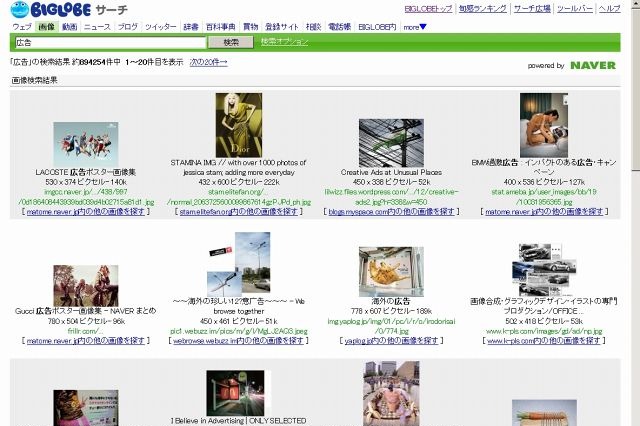Open the 登録サイト tab
This screenshot has height=426, width=640.
pyautogui.click(x=282, y=27)
